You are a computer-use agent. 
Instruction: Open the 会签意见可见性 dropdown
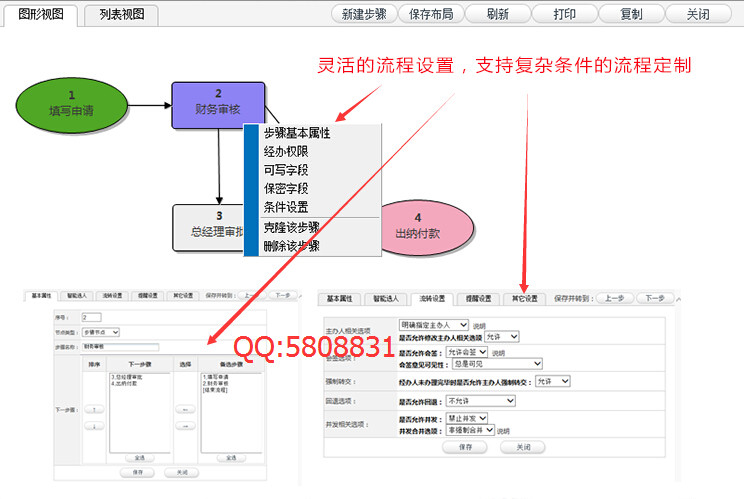(x=497, y=364)
